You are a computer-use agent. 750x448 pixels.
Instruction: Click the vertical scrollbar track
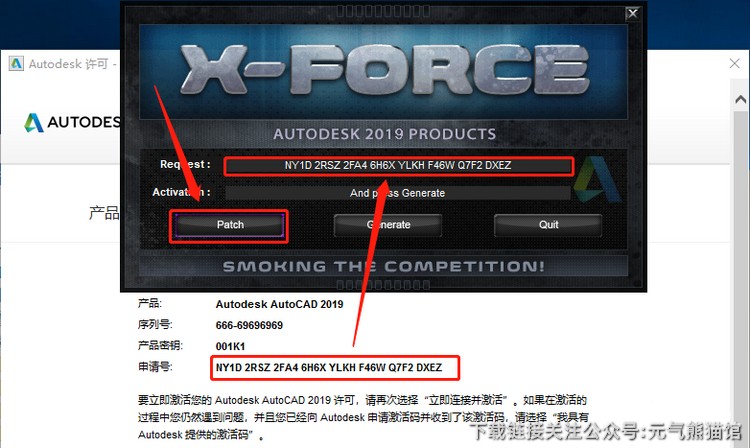point(740,277)
